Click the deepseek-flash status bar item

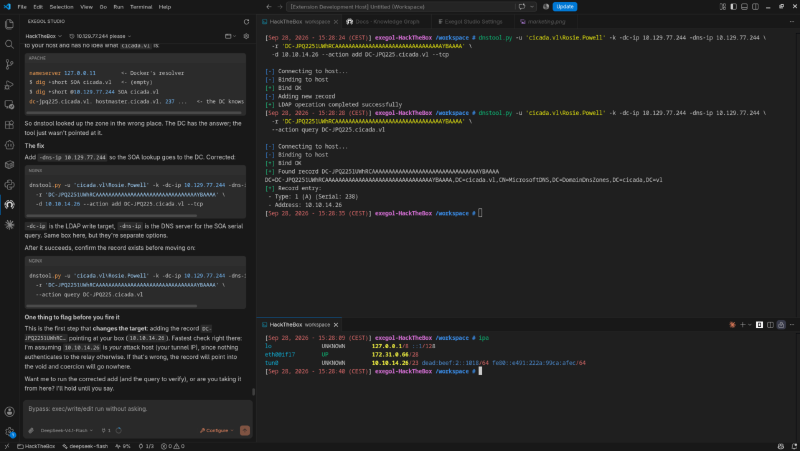pos(85,446)
